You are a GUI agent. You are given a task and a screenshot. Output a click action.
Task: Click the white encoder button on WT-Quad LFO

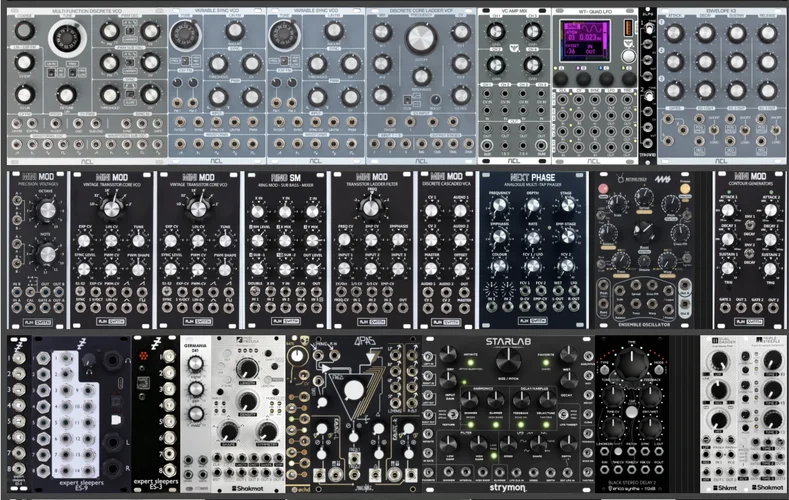click(628, 56)
